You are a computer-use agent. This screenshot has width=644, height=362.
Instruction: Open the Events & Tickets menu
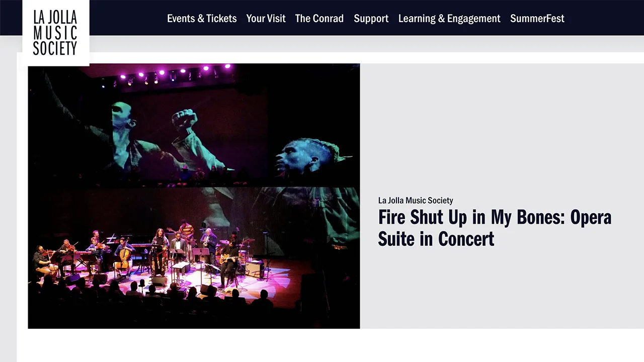click(202, 19)
